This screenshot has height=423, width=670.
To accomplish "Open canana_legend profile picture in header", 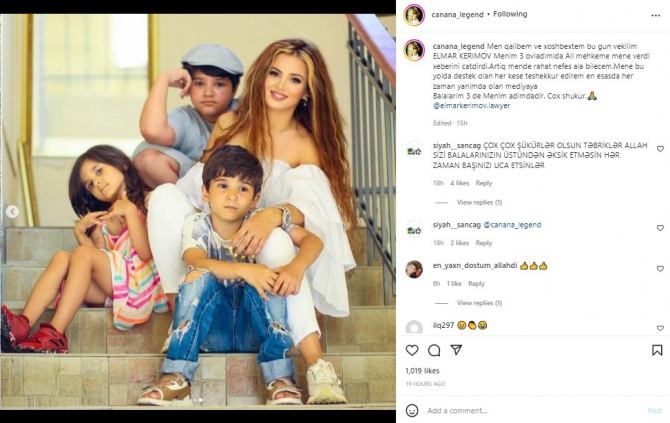I will tap(414, 15).
